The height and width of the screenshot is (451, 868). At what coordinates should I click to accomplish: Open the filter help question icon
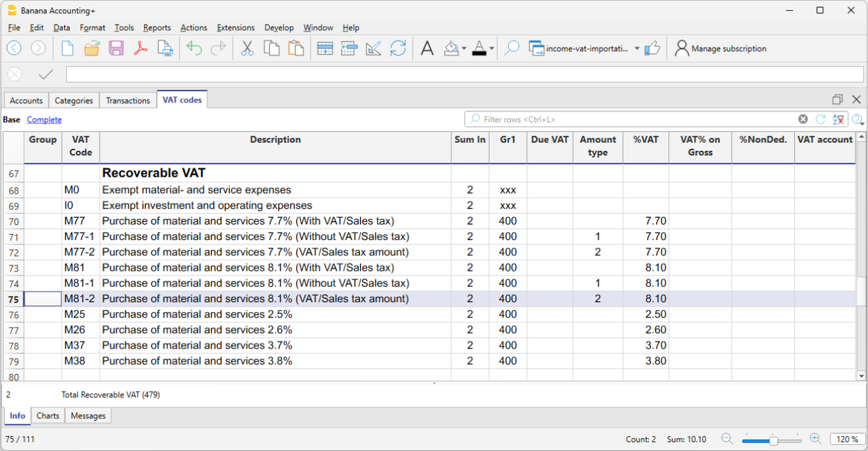tap(857, 119)
